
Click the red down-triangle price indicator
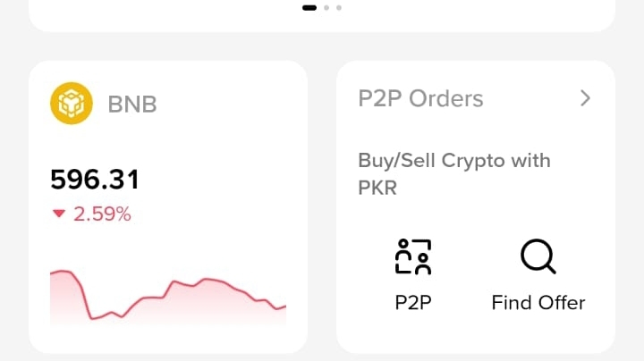59,214
